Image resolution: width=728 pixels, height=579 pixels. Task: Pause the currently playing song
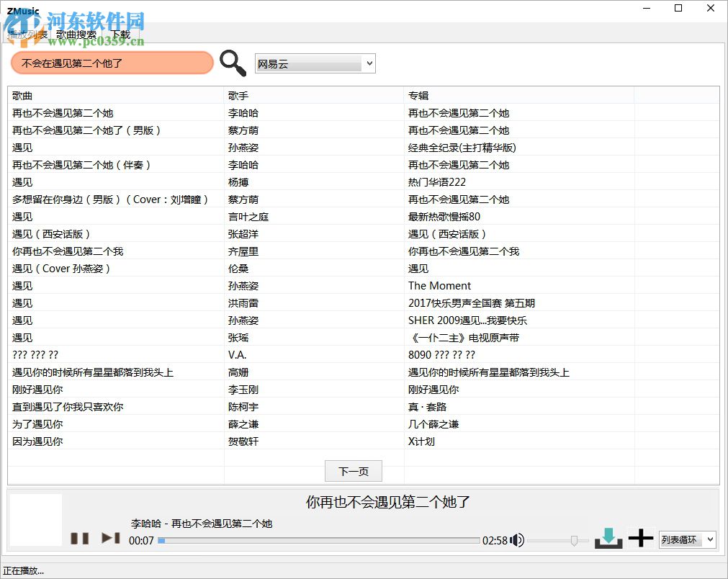click(80, 537)
